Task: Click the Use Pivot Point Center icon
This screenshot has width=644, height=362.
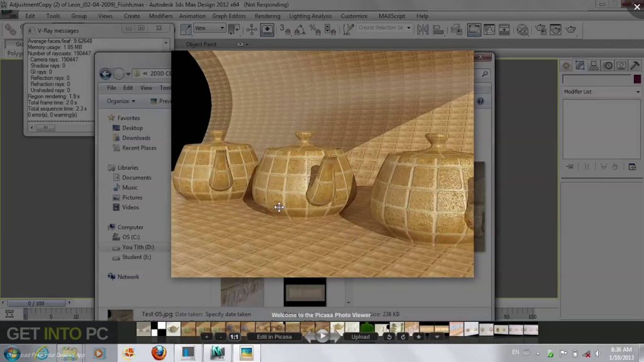Action: point(235,30)
